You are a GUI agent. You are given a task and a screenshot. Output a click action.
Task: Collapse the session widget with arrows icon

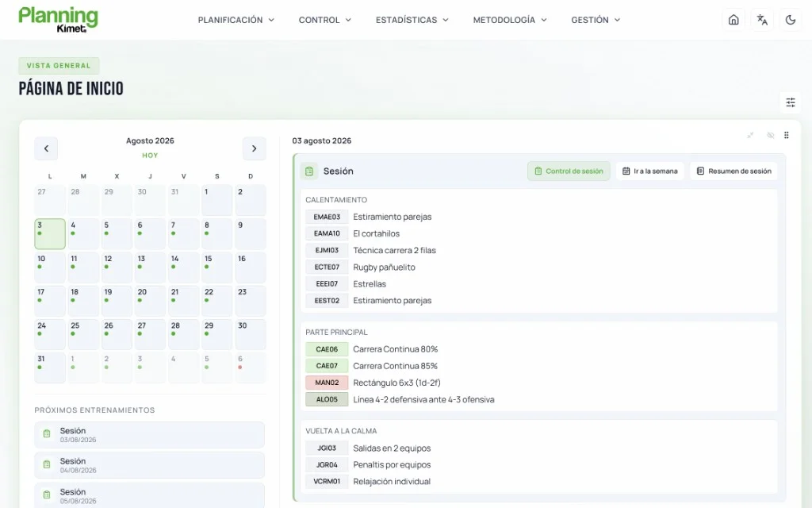click(750, 135)
